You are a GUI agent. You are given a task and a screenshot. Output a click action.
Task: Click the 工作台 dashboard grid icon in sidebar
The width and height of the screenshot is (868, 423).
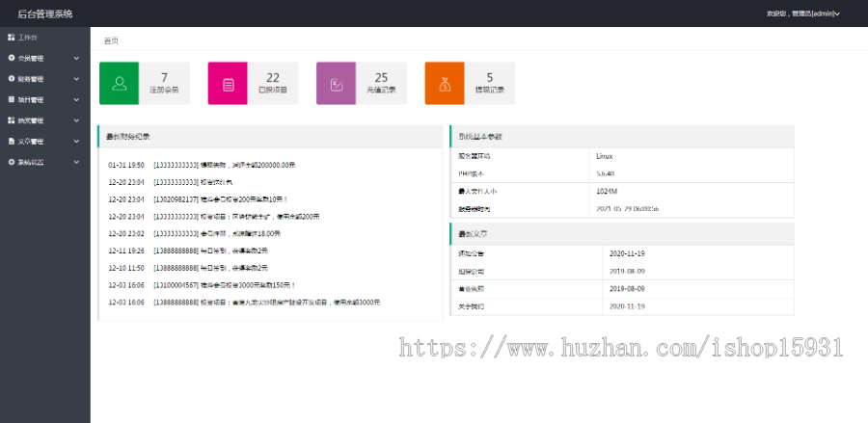pyautogui.click(x=11, y=38)
